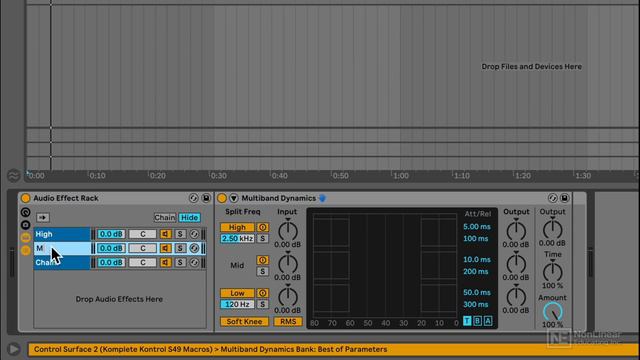The height and width of the screenshot is (360, 640).
Task: Solo the High chain
Action: (x=180, y=234)
